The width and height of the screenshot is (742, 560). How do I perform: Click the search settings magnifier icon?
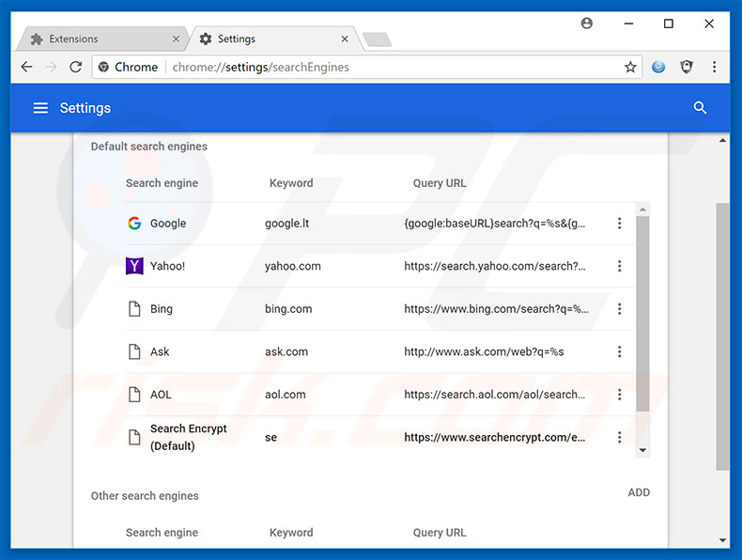(700, 108)
